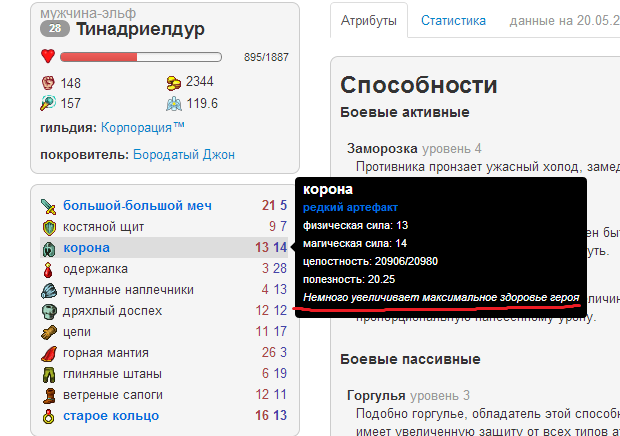620x436 pixels.
Task: Select the дряхлый доспех item
Action: click(113, 311)
